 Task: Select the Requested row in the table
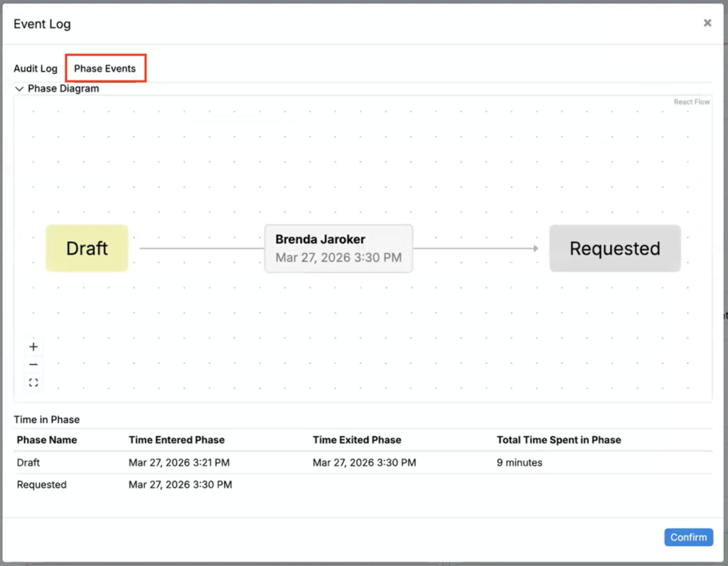tap(42, 485)
